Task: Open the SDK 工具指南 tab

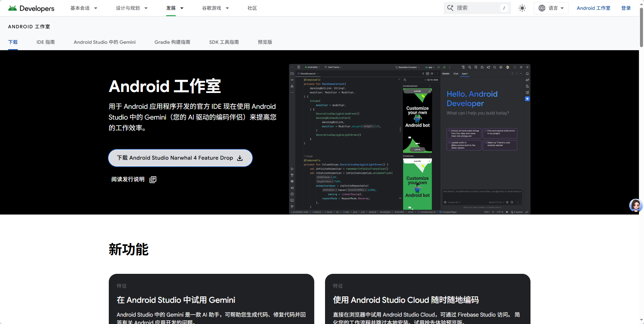Action: tap(224, 42)
